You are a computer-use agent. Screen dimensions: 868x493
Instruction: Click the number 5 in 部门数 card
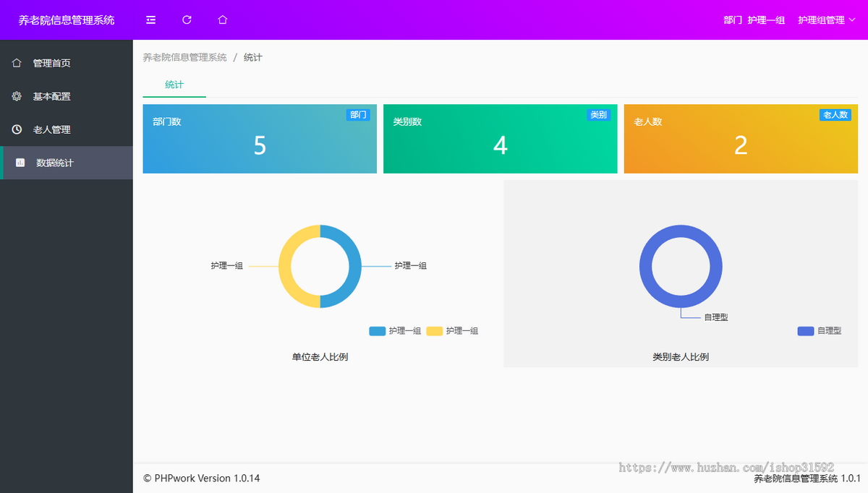pos(260,145)
